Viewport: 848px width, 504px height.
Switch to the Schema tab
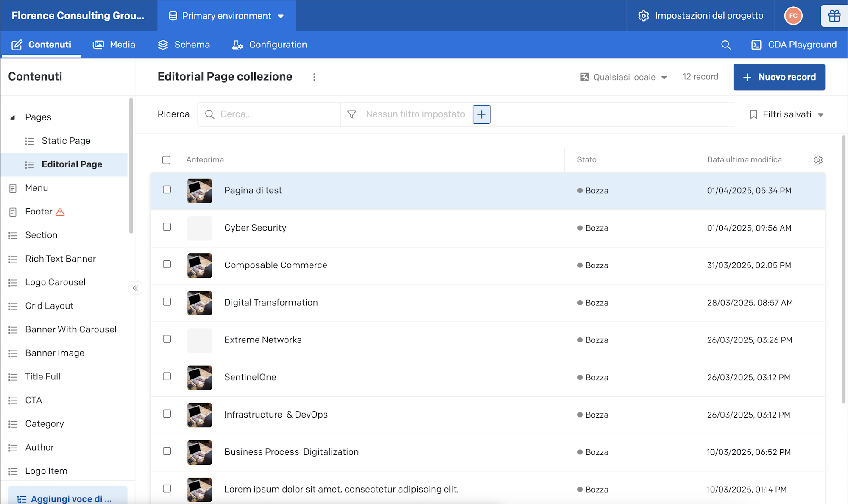(x=184, y=45)
